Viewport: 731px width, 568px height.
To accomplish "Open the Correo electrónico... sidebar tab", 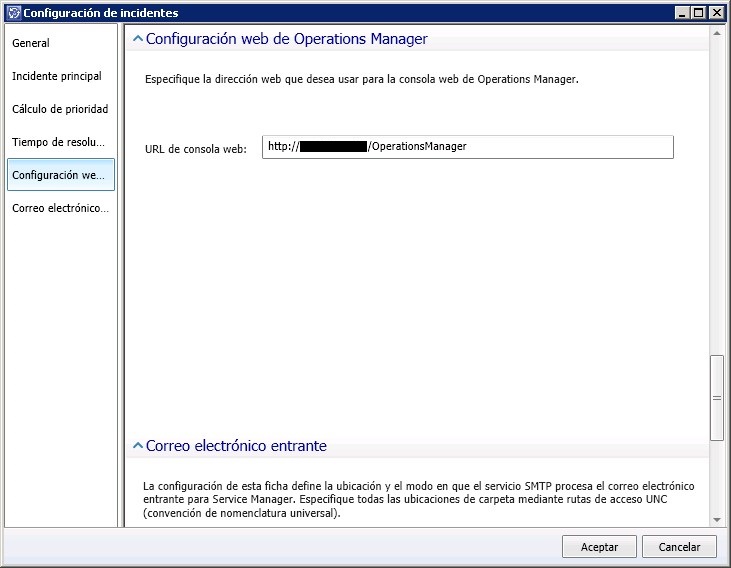I will point(60,208).
